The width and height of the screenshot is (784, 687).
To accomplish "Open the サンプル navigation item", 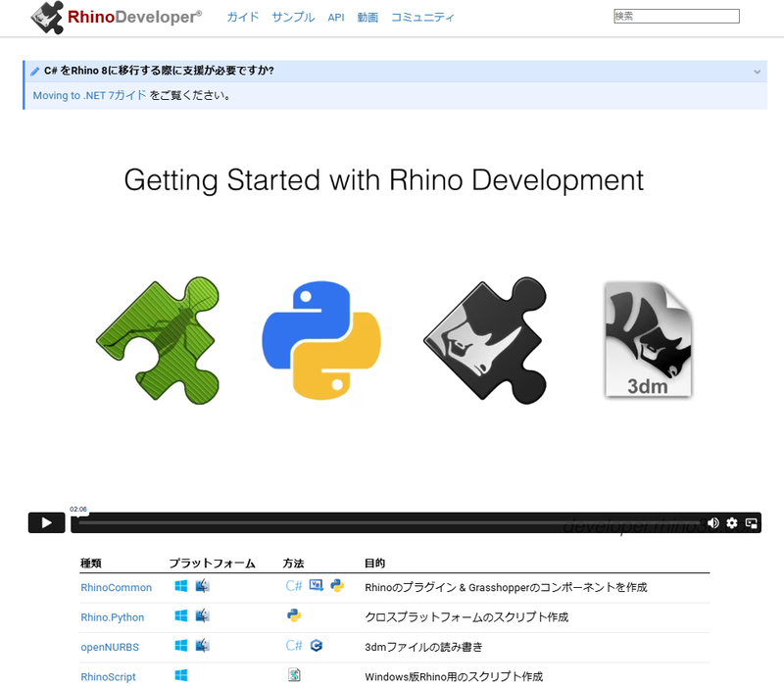I will pos(293,17).
